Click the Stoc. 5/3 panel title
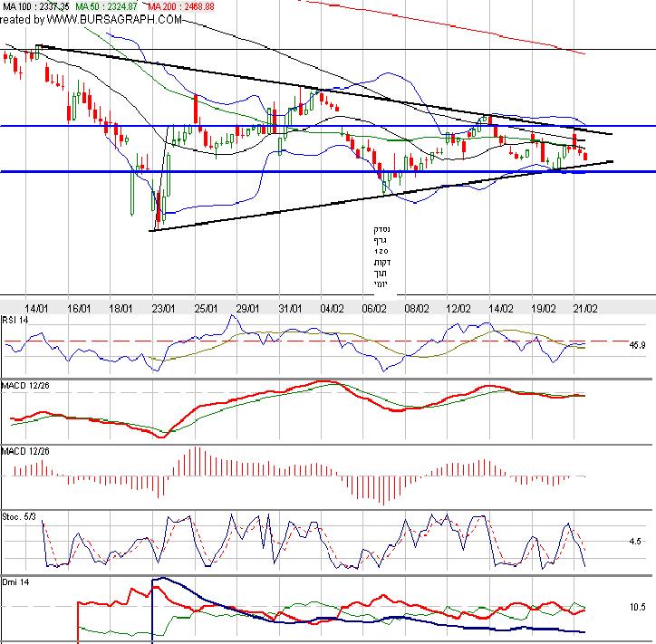The width and height of the screenshot is (656, 644). [x=19, y=517]
